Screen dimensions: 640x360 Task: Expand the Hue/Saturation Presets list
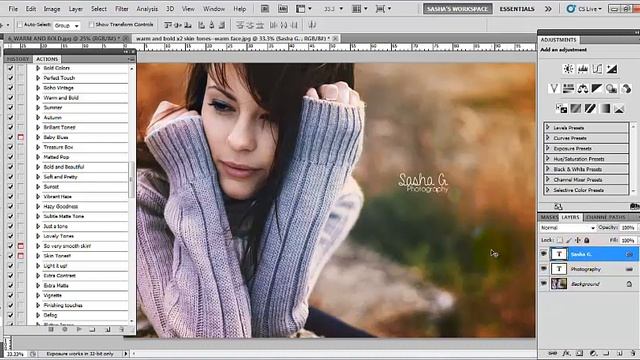click(x=548, y=159)
